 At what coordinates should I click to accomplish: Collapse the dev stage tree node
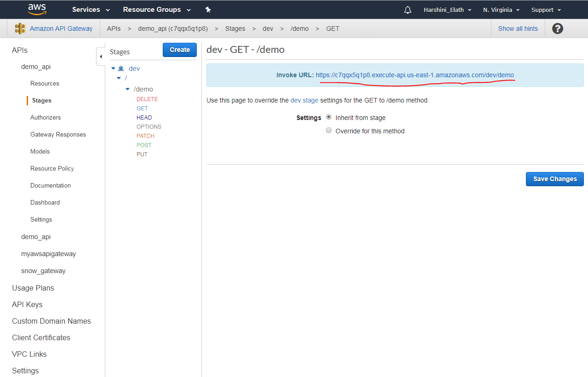click(113, 68)
